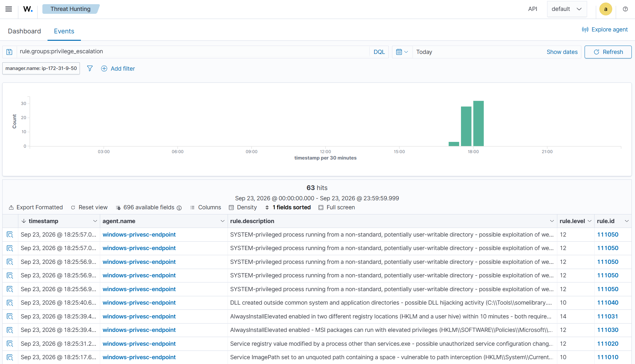Image resolution: width=635 pixels, height=364 pixels.
Task: Inspect document for rule 111020 row
Action: point(10,344)
